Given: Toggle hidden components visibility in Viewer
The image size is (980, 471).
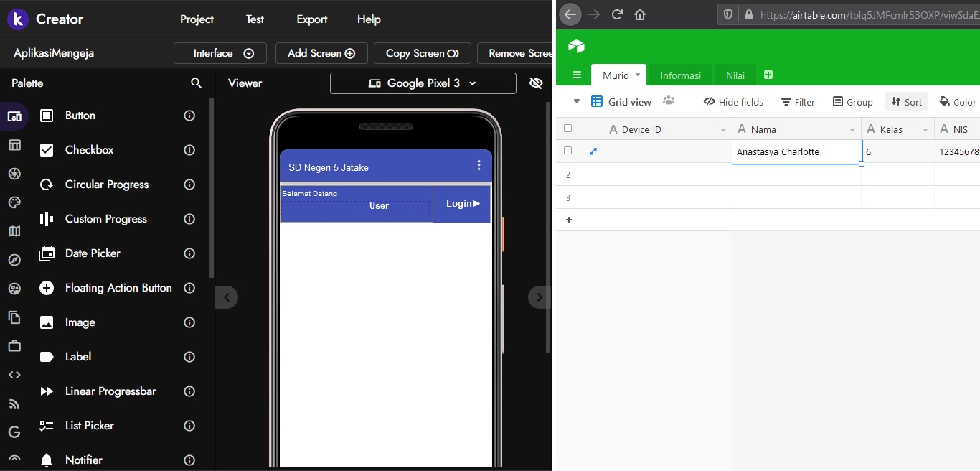Looking at the screenshot, I should (536, 83).
